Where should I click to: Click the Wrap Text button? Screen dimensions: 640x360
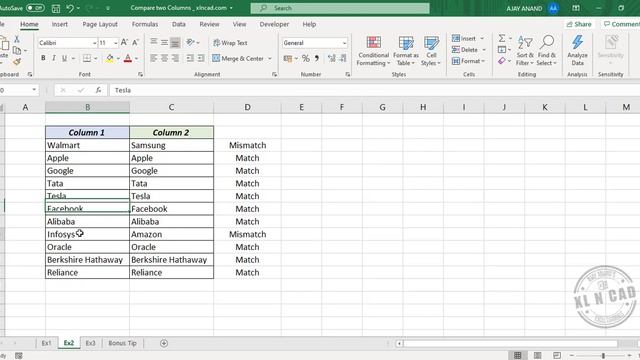pyautogui.click(x=230, y=42)
